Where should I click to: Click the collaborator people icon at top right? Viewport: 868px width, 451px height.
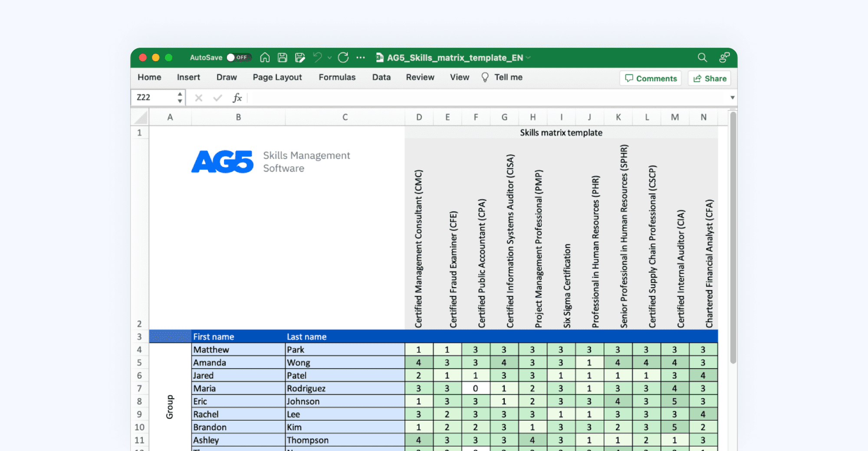(x=724, y=58)
